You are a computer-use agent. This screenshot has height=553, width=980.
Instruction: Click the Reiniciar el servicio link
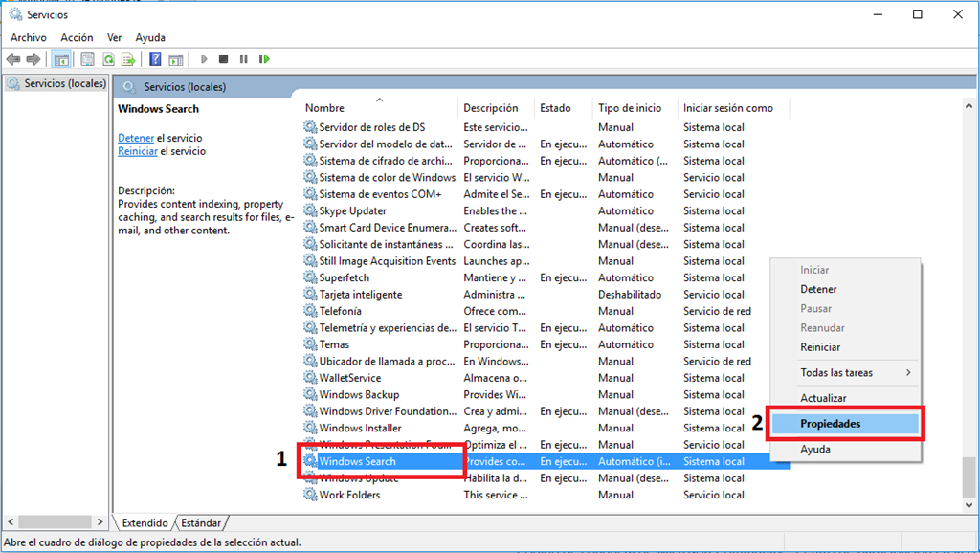(x=138, y=151)
